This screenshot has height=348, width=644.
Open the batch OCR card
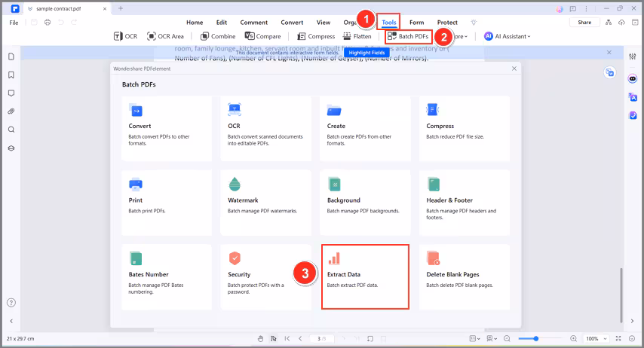click(x=265, y=129)
